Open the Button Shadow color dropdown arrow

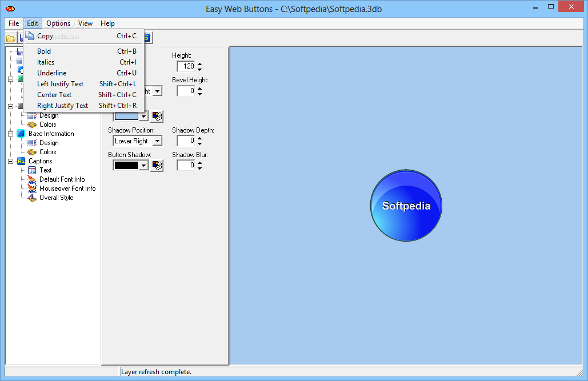[x=143, y=166]
